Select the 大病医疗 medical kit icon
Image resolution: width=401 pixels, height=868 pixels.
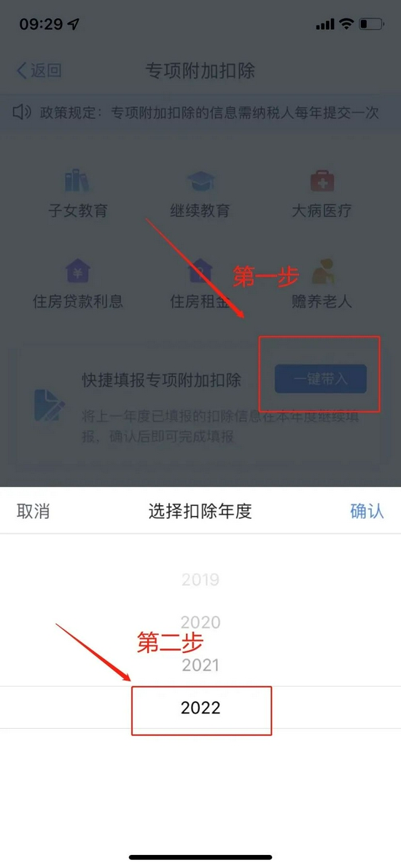click(x=322, y=181)
